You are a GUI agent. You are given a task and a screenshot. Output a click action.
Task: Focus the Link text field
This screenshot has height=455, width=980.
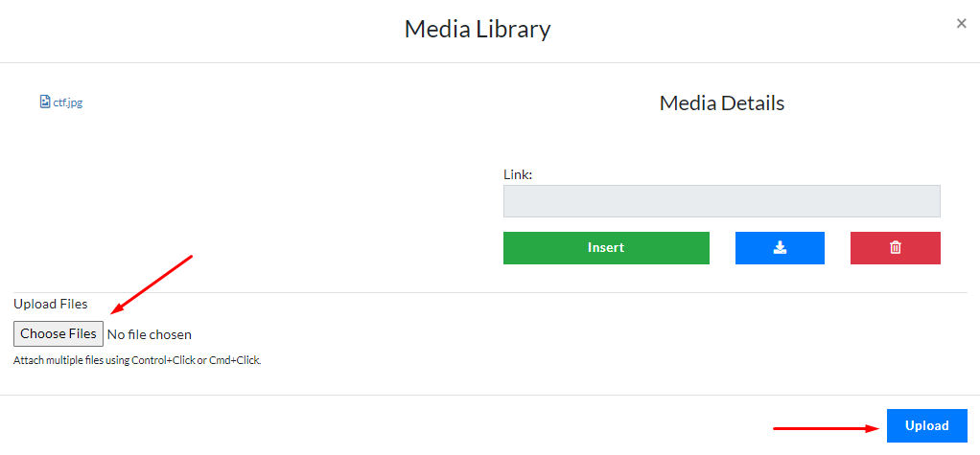(721, 201)
